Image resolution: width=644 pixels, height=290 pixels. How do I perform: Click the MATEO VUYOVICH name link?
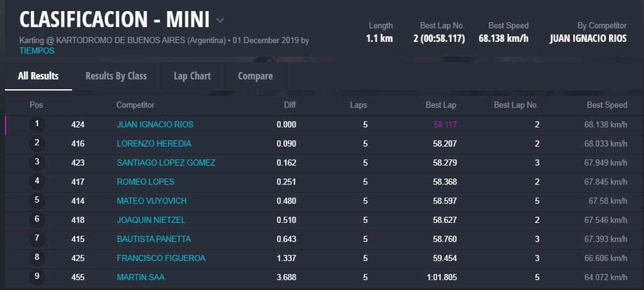pyautogui.click(x=151, y=201)
